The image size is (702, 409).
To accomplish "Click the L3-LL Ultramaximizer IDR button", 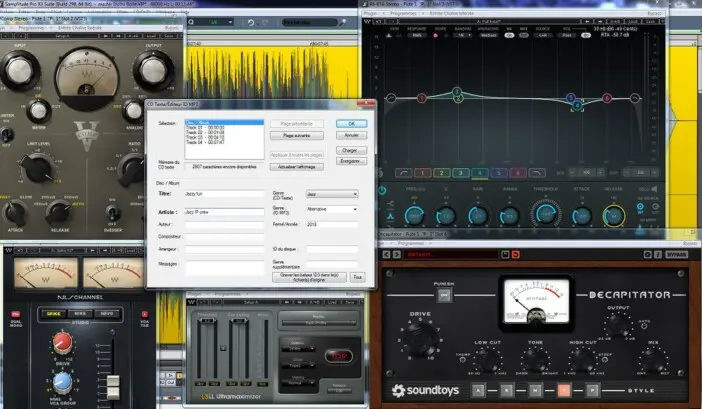I will (339, 355).
